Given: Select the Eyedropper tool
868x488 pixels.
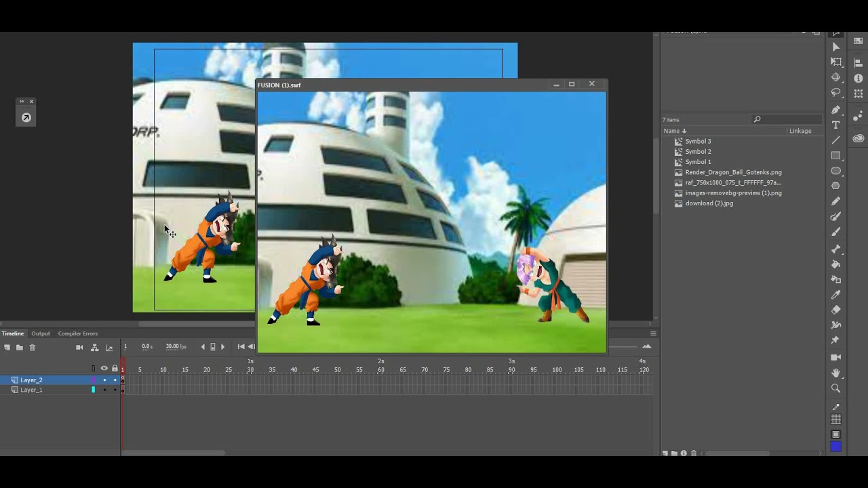Looking at the screenshot, I should (836, 295).
